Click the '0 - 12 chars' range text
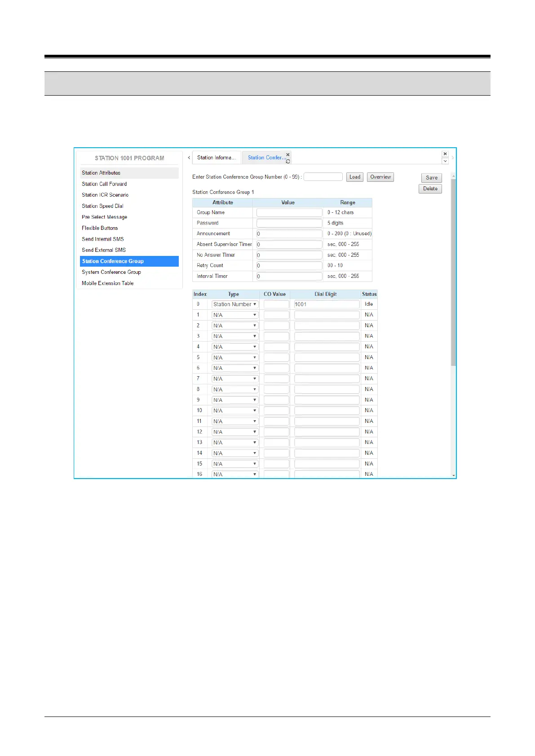 click(340, 212)
